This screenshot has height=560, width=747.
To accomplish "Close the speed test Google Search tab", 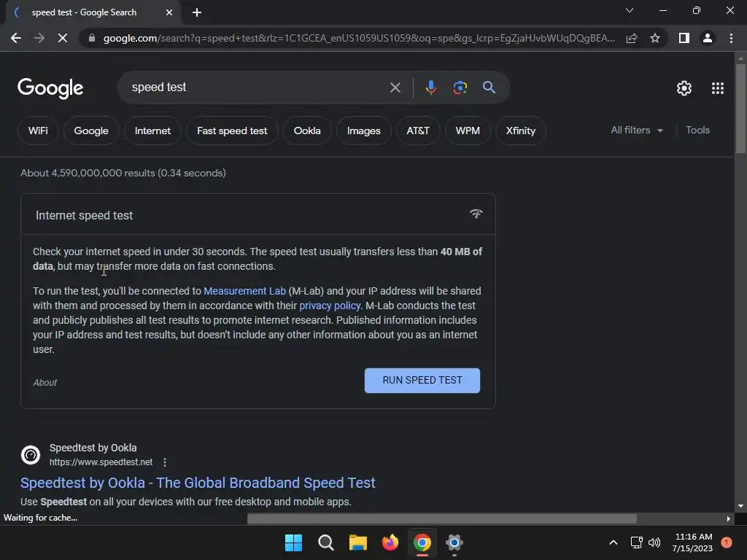I will tap(169, 12).
